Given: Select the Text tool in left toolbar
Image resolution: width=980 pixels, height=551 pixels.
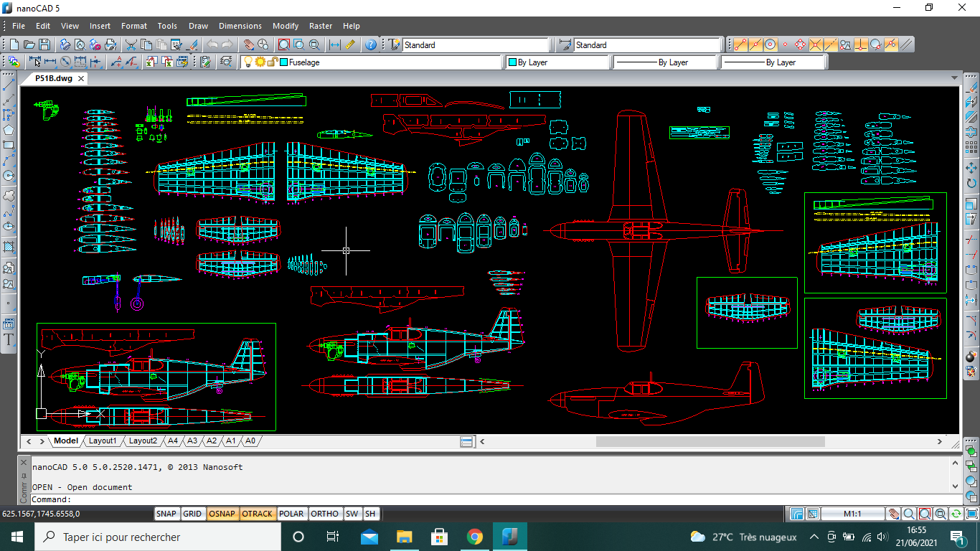Looking at the screenshot, I should click(x=9, y=340).
